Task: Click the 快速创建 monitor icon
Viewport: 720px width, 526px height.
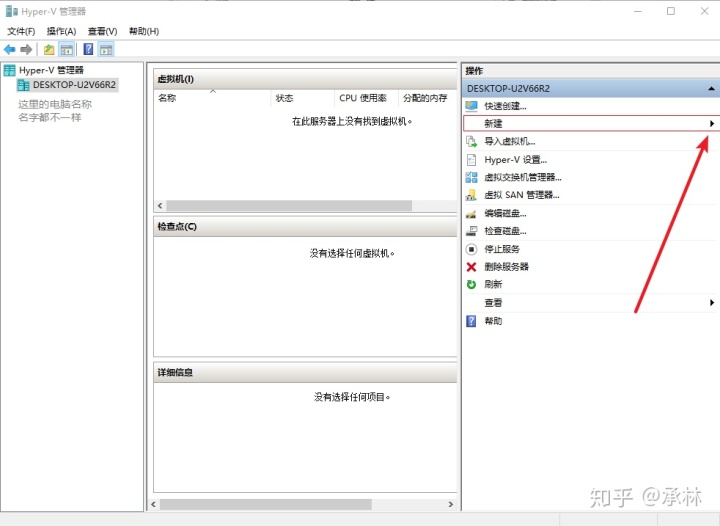Action: [471, 106]
